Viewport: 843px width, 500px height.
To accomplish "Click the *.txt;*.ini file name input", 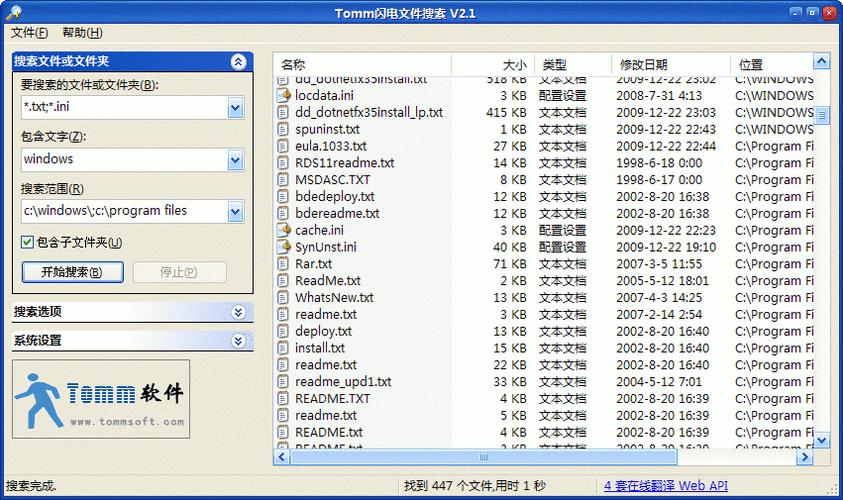I will [x=125, y=108].
